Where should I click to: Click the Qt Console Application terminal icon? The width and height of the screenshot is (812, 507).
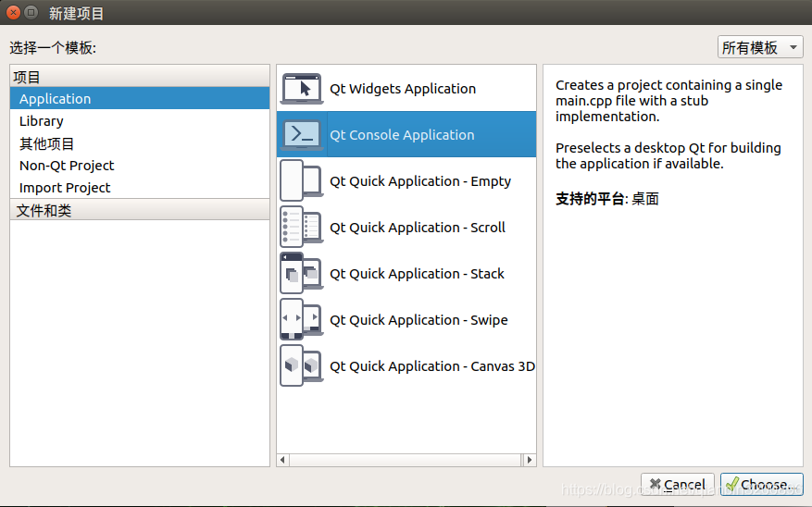(302, 134)
